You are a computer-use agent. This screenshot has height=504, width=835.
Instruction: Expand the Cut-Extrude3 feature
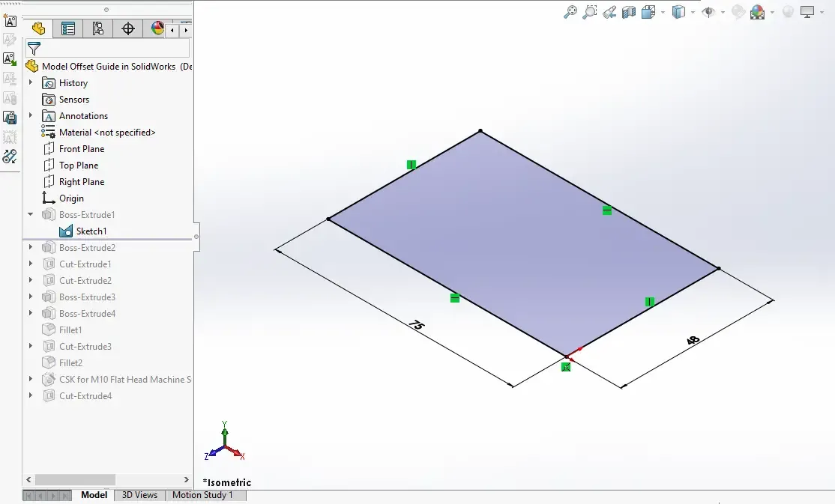30,347
